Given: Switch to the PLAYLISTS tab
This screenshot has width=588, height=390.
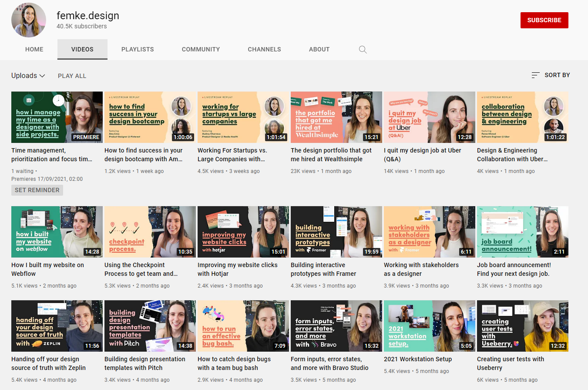Looking at the screenshot, I should tap(137, 49).
